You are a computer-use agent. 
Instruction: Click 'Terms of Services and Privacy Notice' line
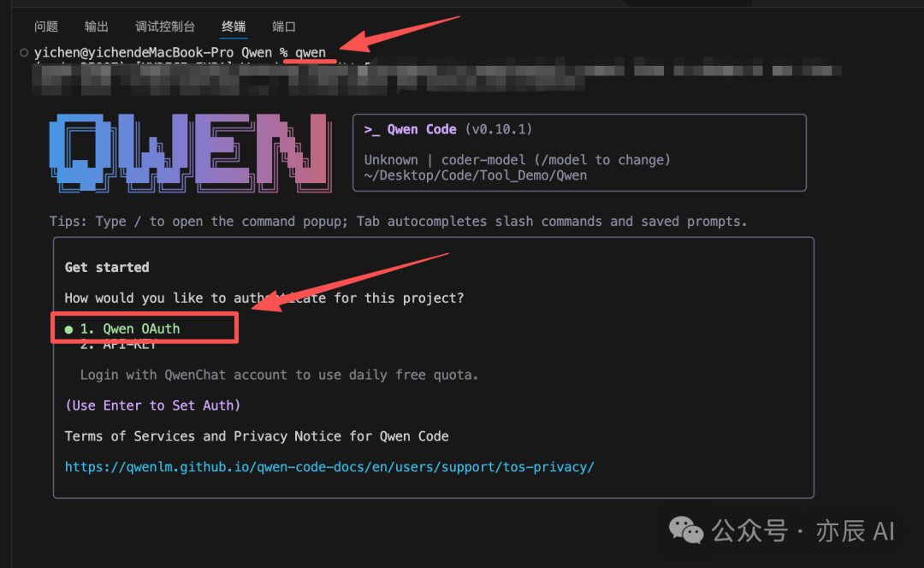[x=257, y=436]
